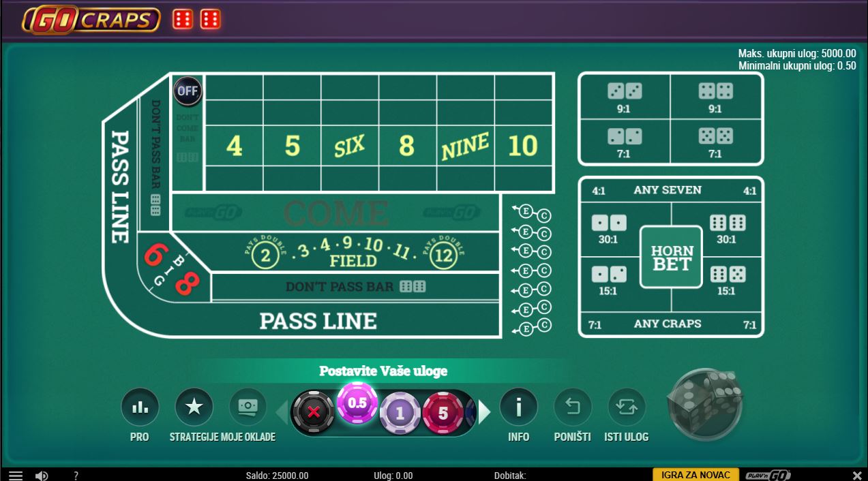This screenshot has height=481, width=868.
Task: Click the Saldo: 25000.00 balance
Action: 277,476
